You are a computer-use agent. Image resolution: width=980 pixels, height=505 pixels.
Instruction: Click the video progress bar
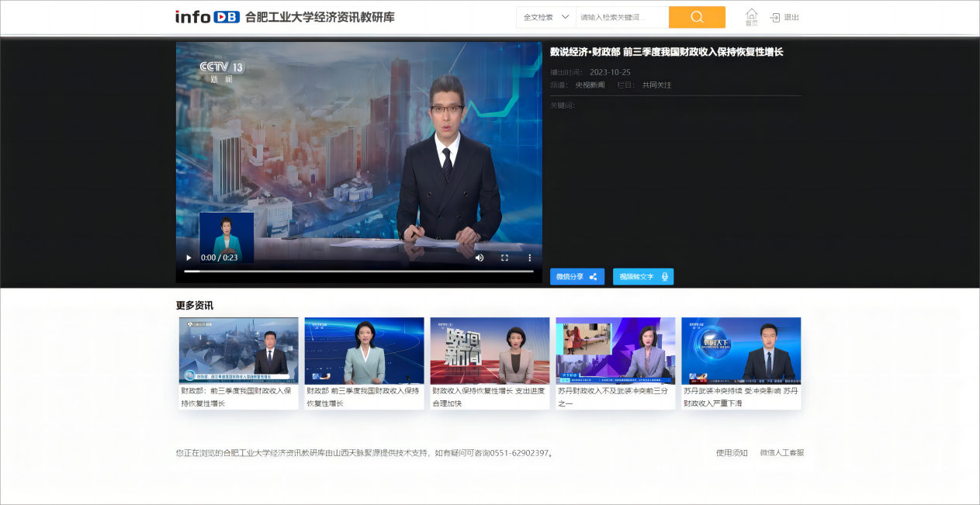tap(358, 272)
